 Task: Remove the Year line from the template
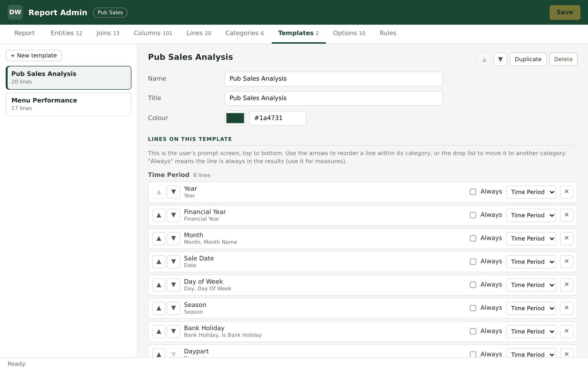[x=567, y=192]
